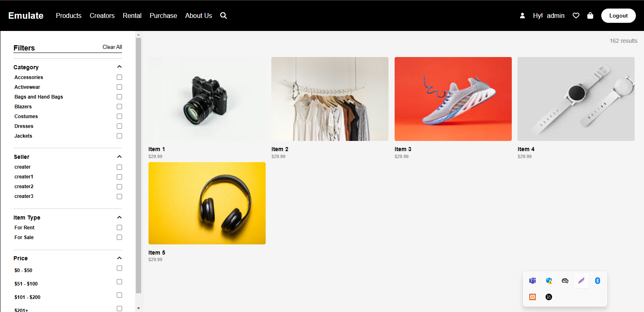
Task: Tick the creater2 seller checkbox
Action: pyautogui.click(x=119, y=187)
